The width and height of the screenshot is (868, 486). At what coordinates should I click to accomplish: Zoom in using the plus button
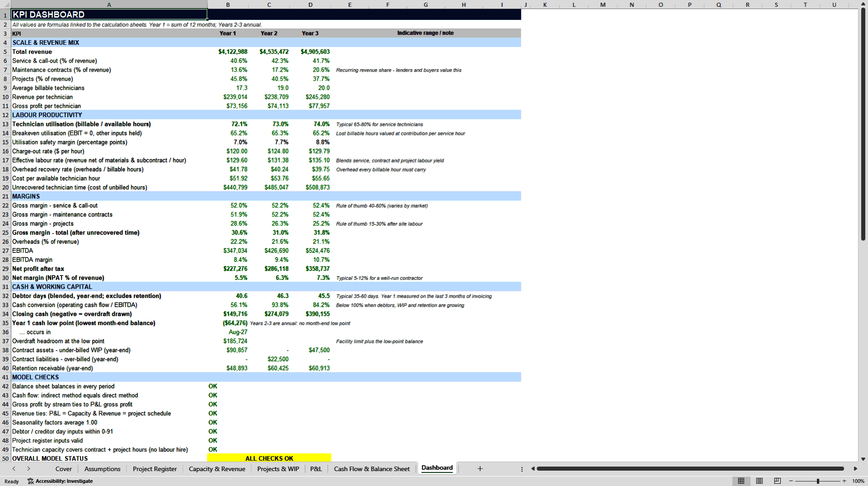(x=844, y=481)
